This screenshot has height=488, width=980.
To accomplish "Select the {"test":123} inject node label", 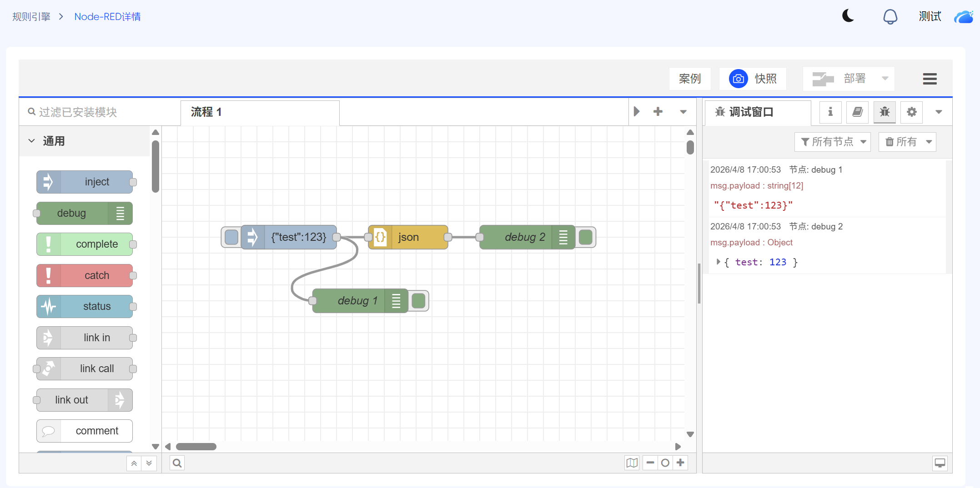I will tap(299, 237).
